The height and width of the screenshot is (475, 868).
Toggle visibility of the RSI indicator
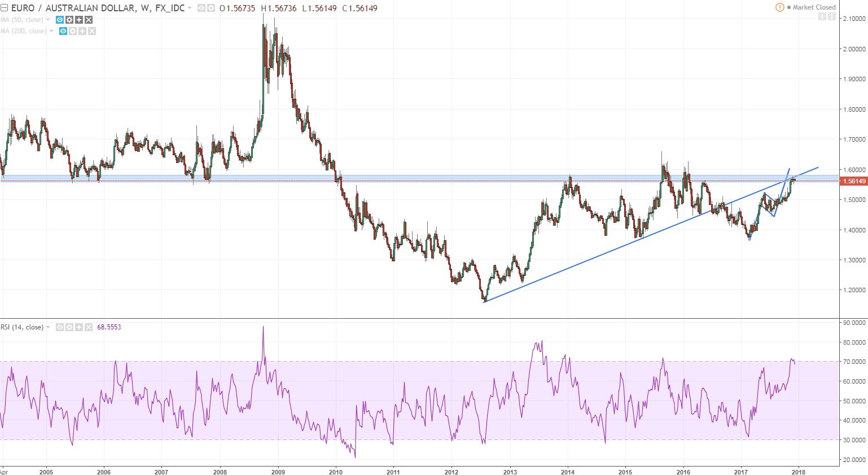click(x=60, y=327)
